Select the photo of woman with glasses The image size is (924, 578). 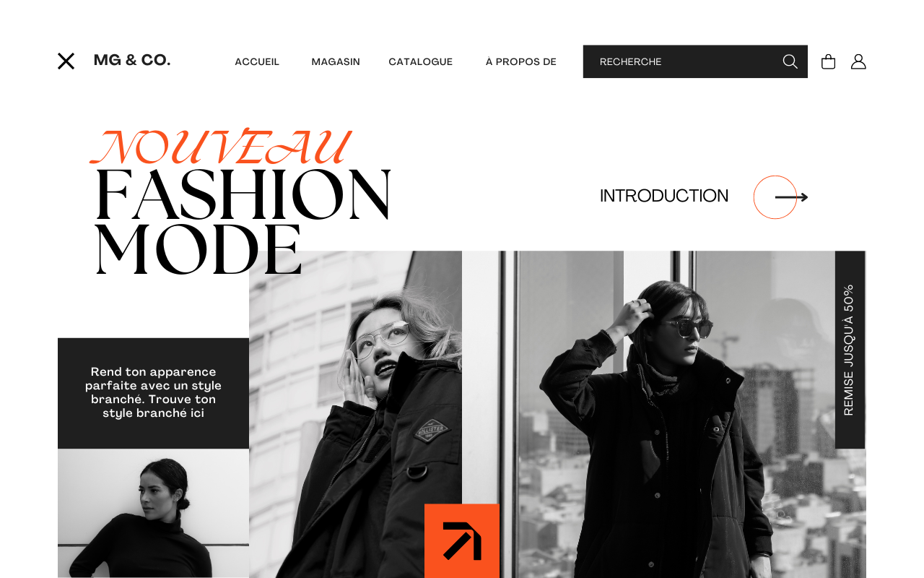(355, 414)
